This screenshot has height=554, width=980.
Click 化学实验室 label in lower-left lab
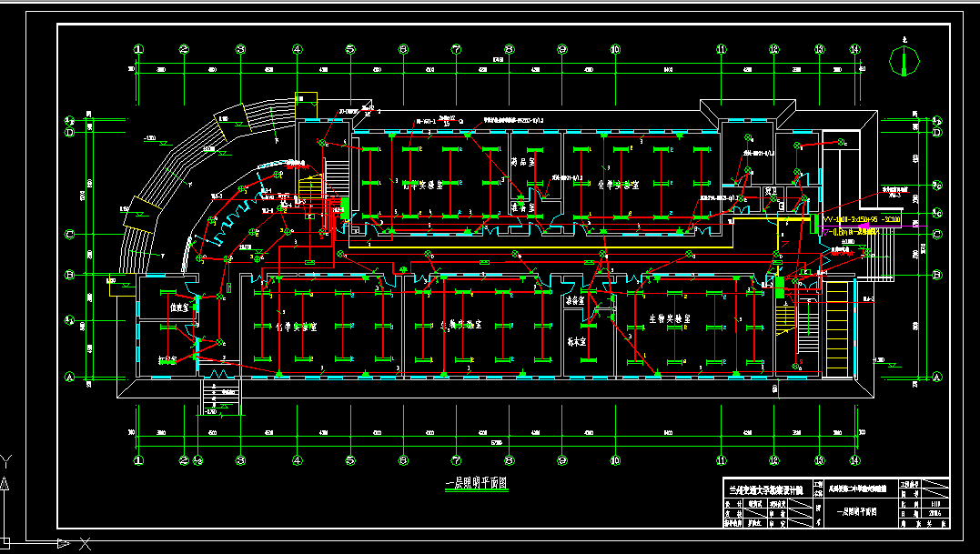click(297, 327)
